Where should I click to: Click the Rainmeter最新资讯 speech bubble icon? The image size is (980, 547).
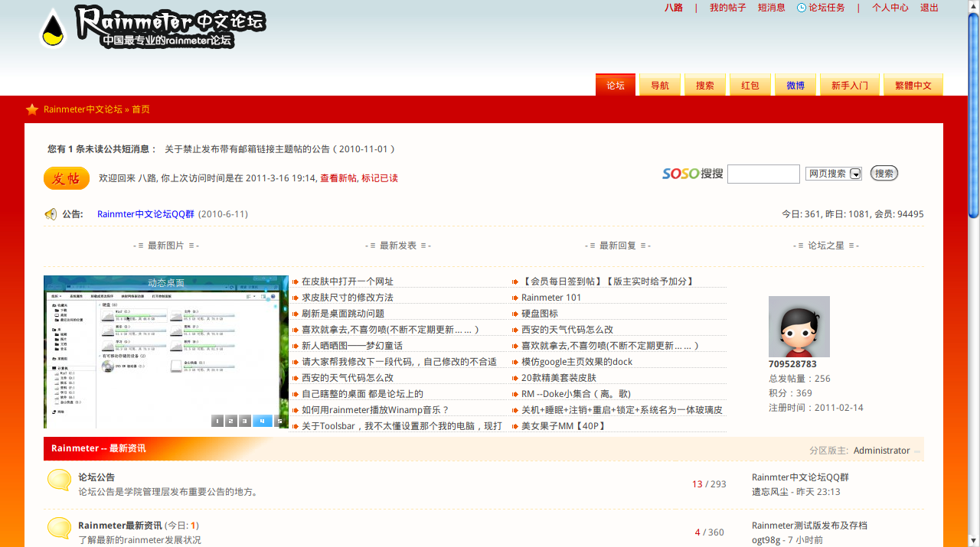[x=59, y=528]
